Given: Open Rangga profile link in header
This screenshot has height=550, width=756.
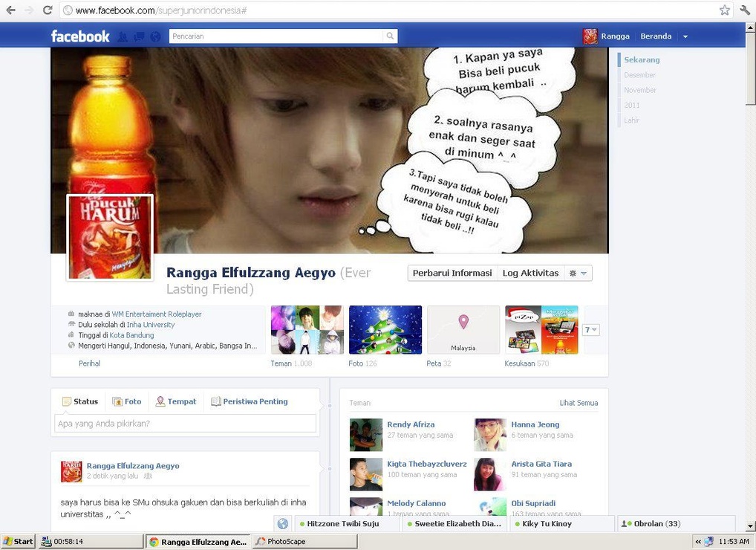Looking at the screenshot, I should [x=615, y=36].
